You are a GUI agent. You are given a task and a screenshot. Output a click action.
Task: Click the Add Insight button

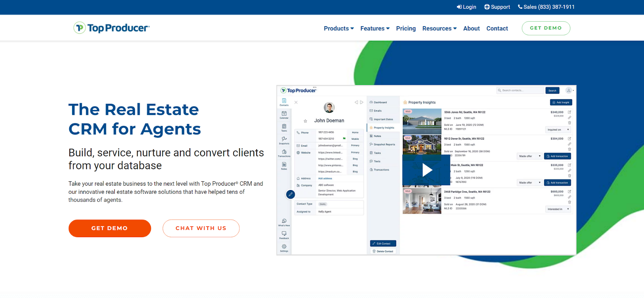pyautogui.click(x=561, y=102)
